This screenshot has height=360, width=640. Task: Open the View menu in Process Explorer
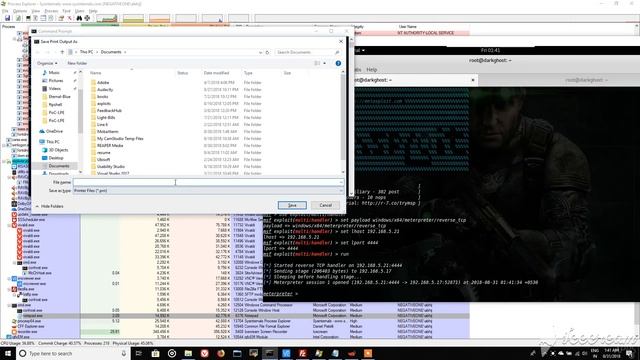(x=36, y=11)
